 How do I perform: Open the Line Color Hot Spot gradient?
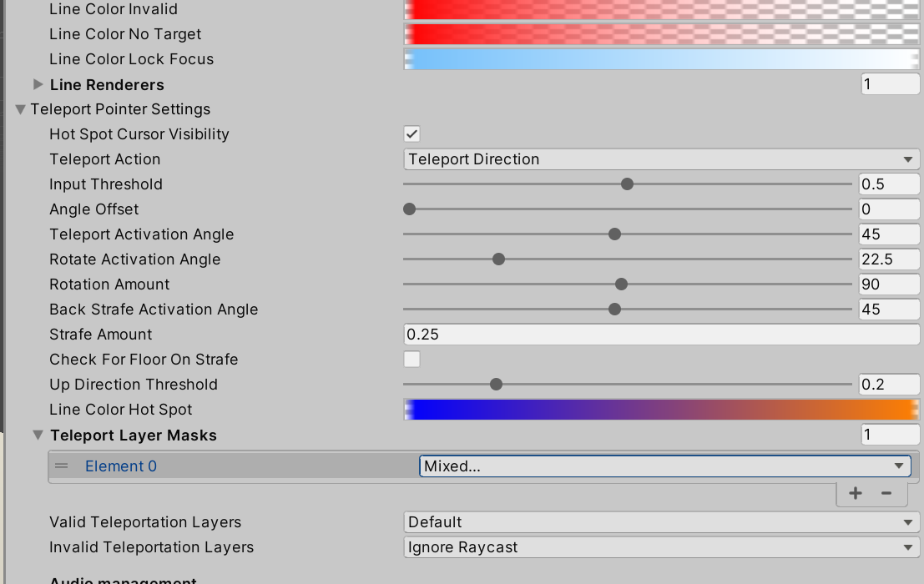click(659, 409)
